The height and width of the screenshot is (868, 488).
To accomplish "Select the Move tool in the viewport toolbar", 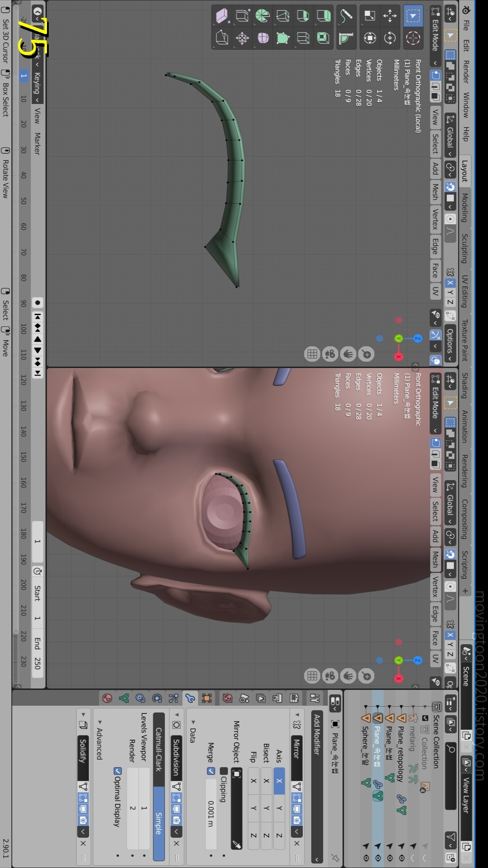I will [390, 16].
